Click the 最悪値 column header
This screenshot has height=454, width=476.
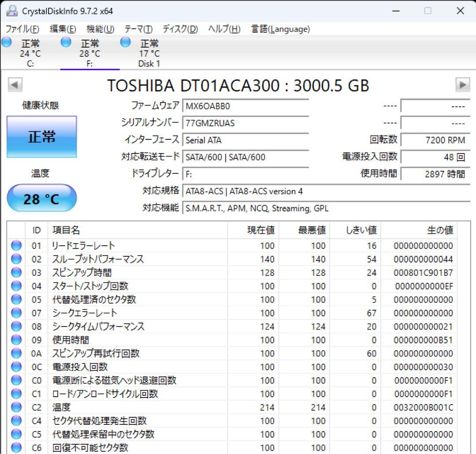[x=304, y=230]
